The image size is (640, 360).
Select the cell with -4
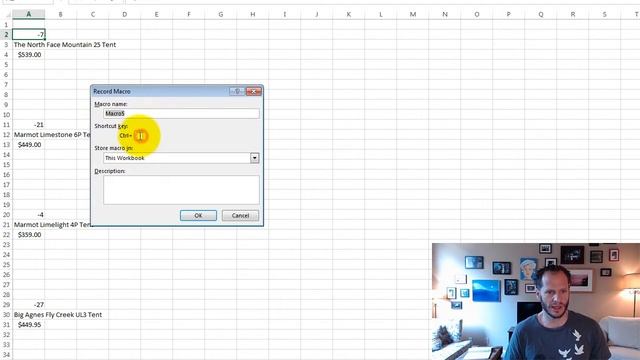pyautogui.click(x=29, y=215)
